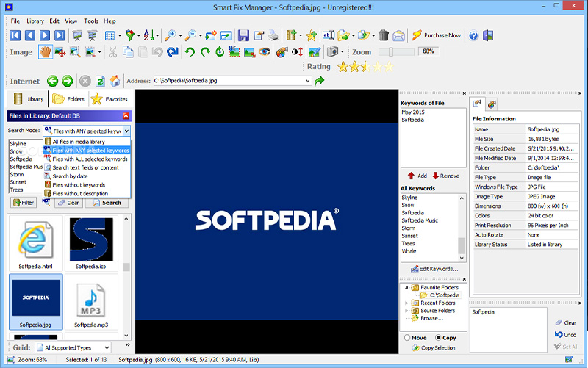Open the Address path dropdown arrow
Image resolution: width=588 pixels, height=368 pixels.
click(308, 81)
